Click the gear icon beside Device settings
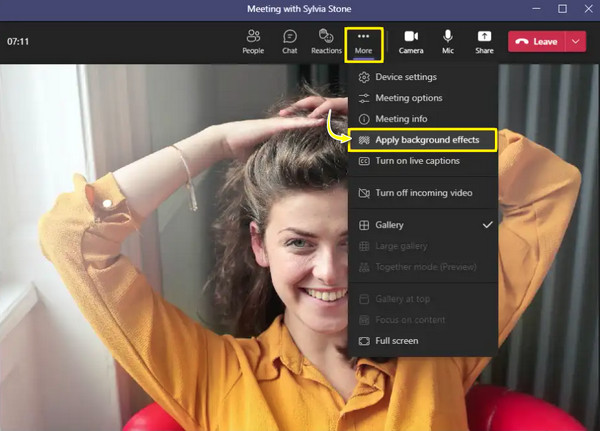The image size is (600, 431). 364,77
